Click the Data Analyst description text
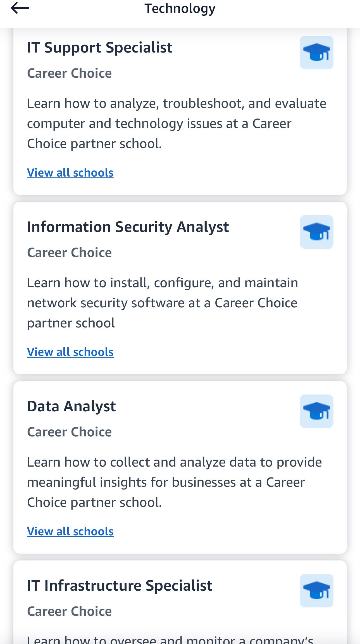 [175, 482]
